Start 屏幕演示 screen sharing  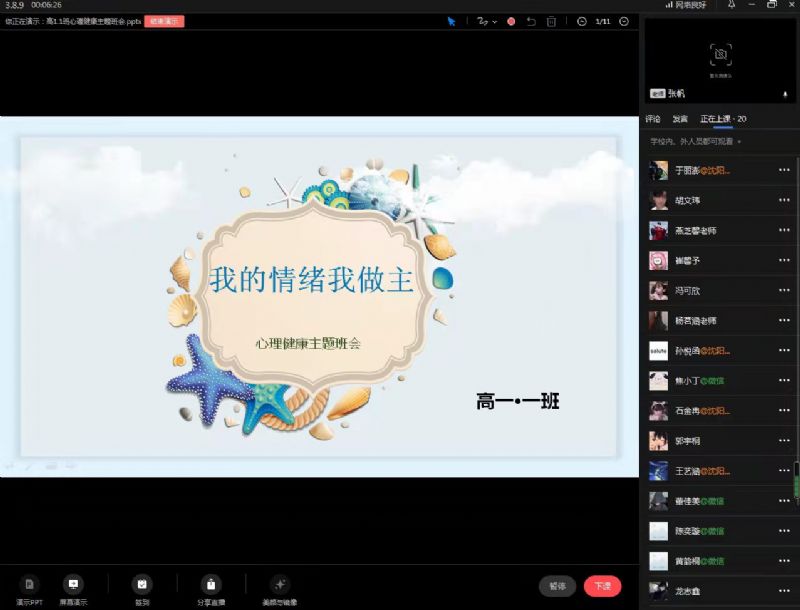[73, 588]
